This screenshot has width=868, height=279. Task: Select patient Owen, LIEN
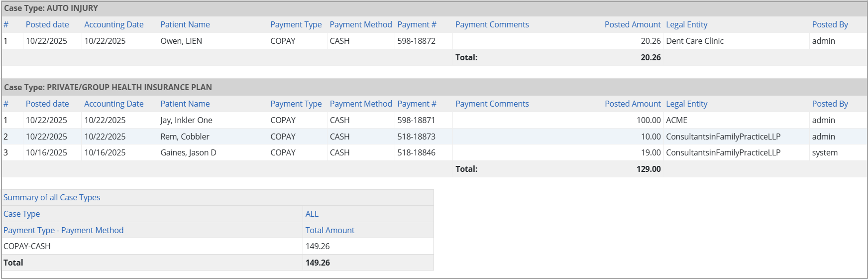(181, 41)
